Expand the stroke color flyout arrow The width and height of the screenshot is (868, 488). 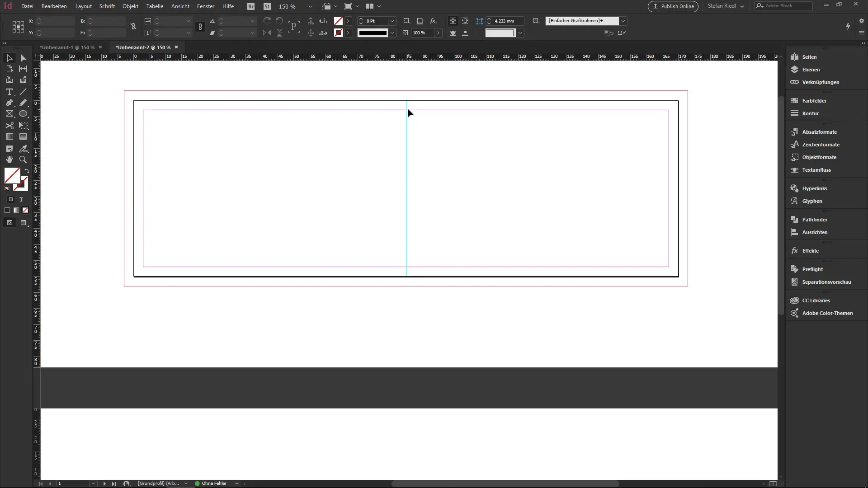pos(348,33)
